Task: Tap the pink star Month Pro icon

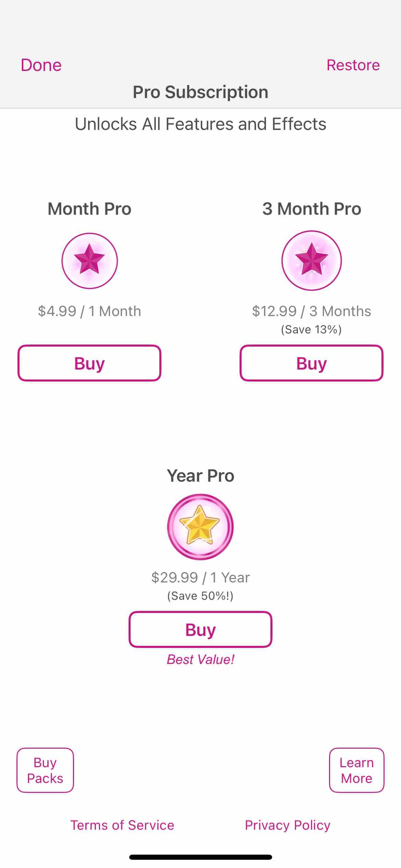Action: [89, 261]
